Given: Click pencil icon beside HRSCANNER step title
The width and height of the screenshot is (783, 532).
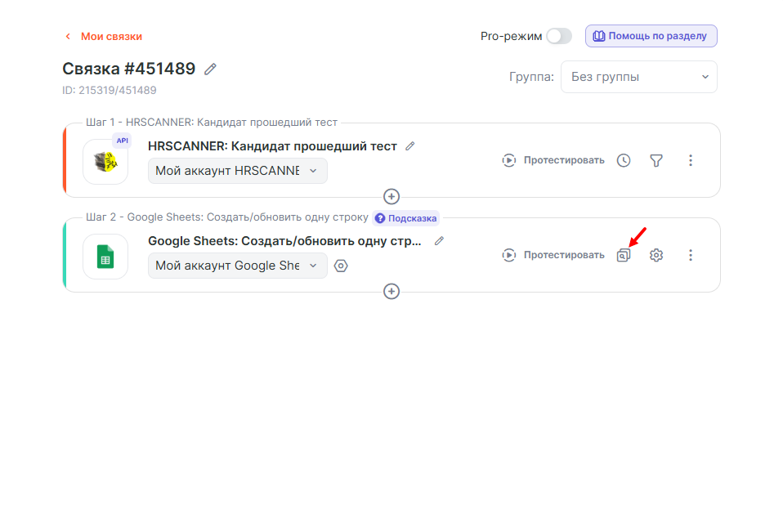Looking at the screenshot, I should pyautogui.click(x=410, y=146).
